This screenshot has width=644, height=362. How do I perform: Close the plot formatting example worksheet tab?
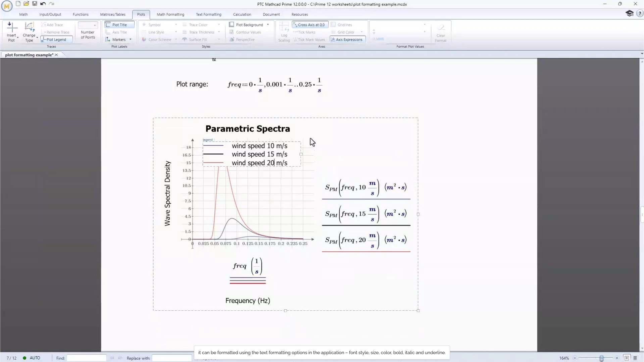coord(56,55)
